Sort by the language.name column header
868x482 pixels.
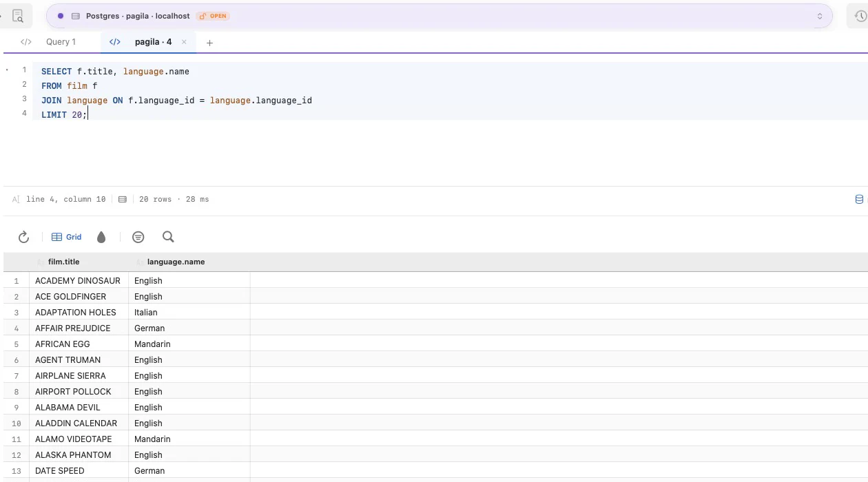tap(175, 262)
